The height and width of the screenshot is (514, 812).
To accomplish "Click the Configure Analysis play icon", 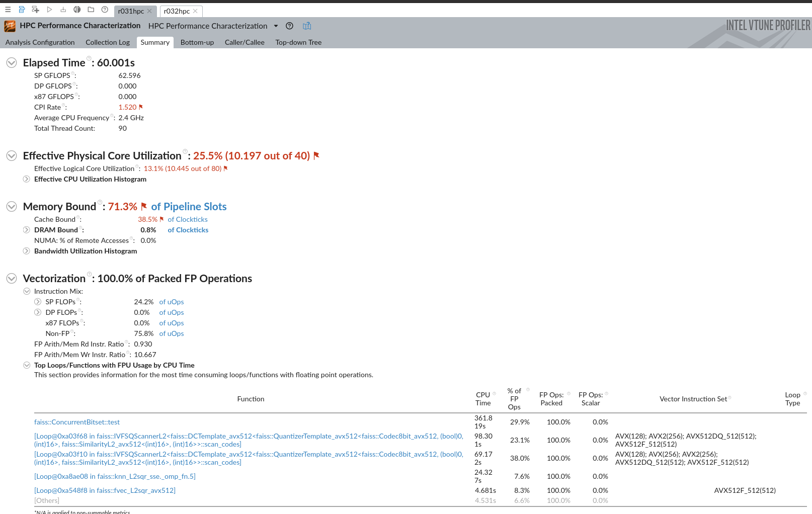I will pyautogui.click(x=49, y=10).
